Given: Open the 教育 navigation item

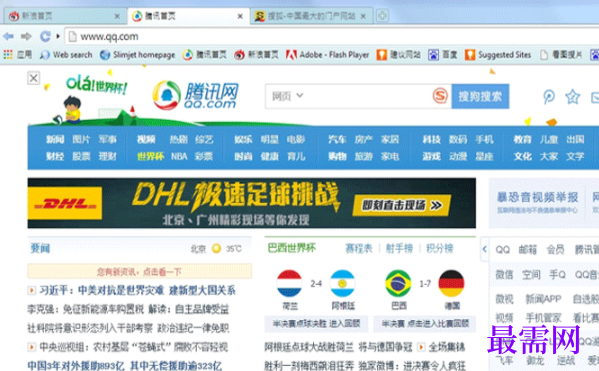Looking at the screenshot, I should coord(523,139).
